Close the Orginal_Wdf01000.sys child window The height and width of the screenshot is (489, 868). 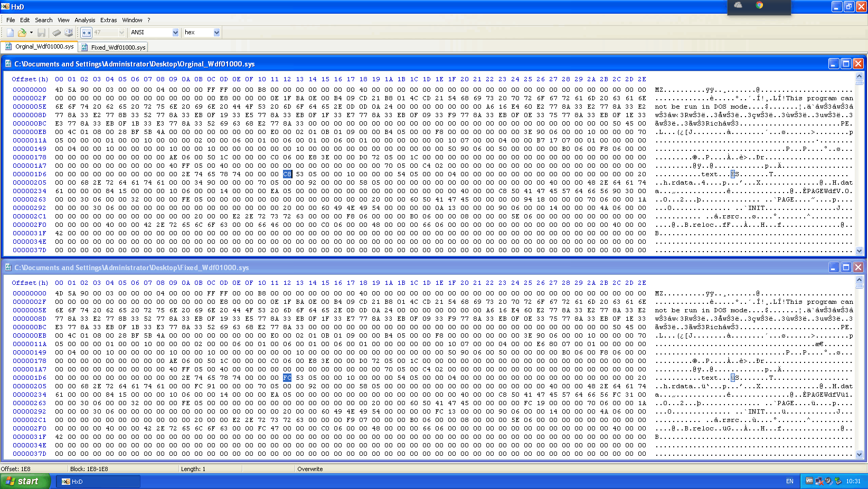point(858,64)
